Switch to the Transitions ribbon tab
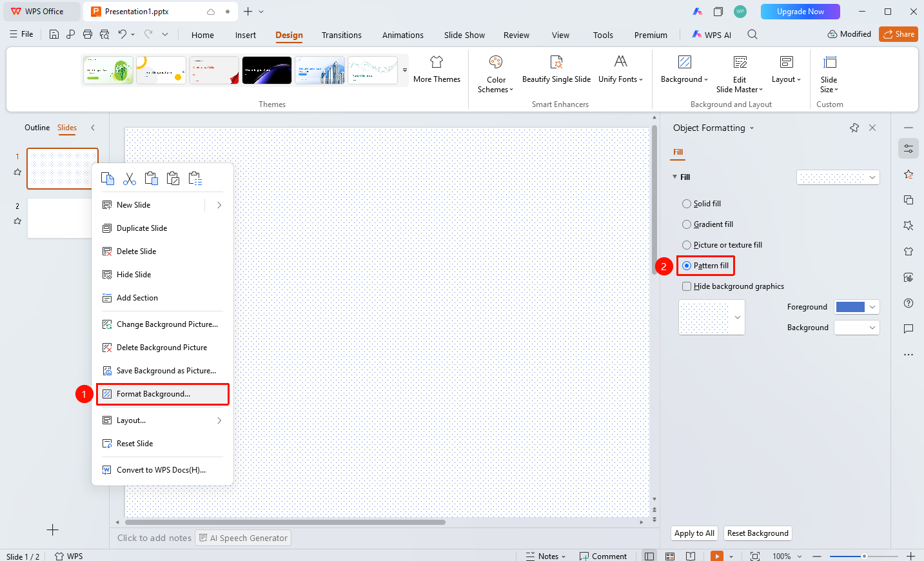The height and width of the screenshot is (561, 924). (342, 35)
